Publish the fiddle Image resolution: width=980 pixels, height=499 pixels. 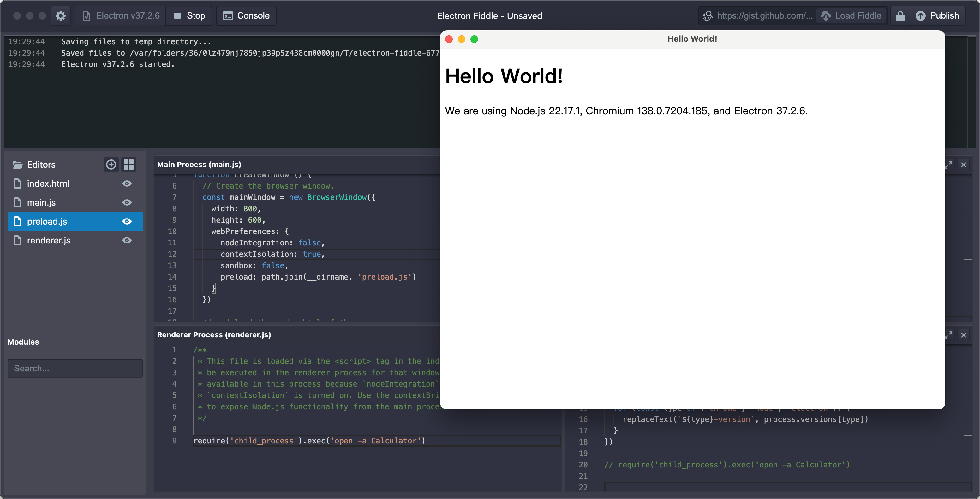pos(937,15)
